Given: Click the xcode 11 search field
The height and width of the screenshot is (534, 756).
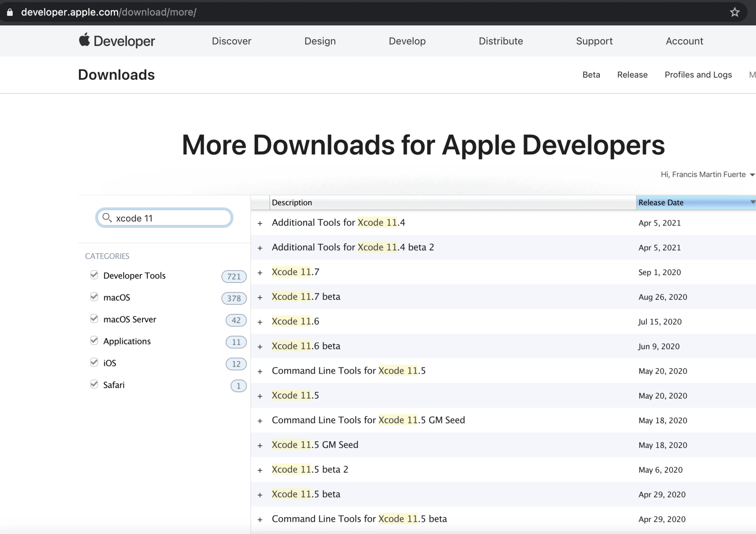Looking at the screenshot, I should pos(170,218).
